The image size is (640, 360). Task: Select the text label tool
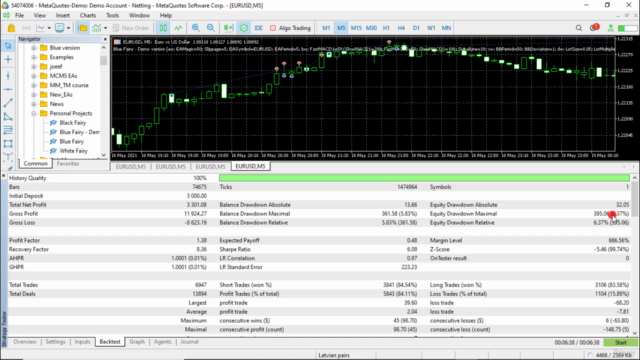coord(8,157)
